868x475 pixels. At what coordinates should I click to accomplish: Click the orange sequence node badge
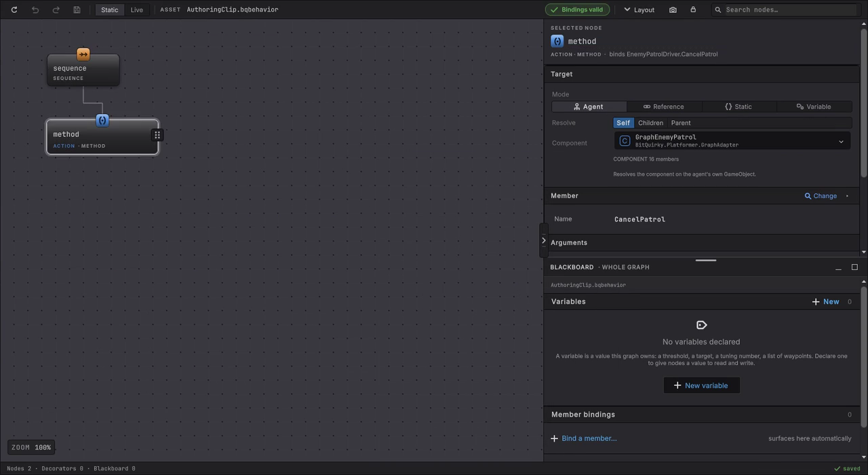click(x=83, y=54)
